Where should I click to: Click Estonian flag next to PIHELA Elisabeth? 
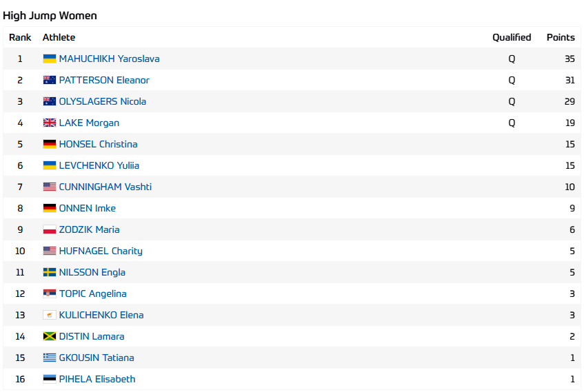coord(49,380)
